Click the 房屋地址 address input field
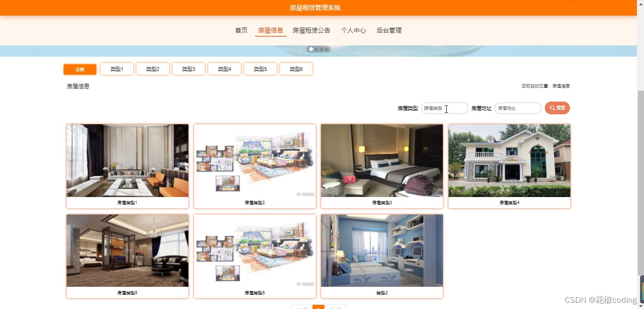This screenshot has width=644, height=309. click(517, 108)
